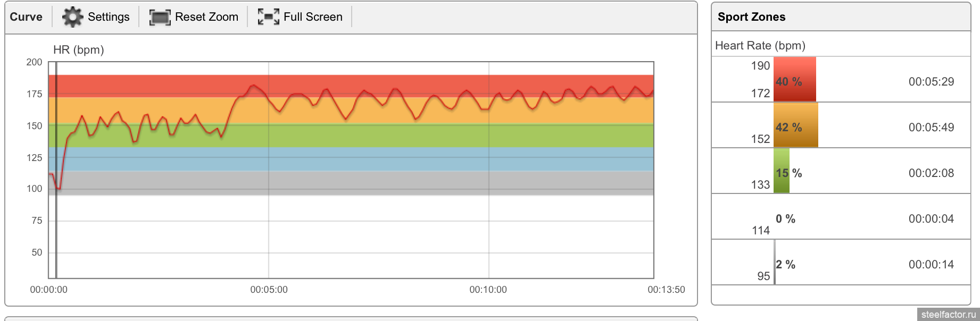Select the 00:05:29 zone duration
The height and width of the screenshot is (321, 980).
(x=931, y=82)
